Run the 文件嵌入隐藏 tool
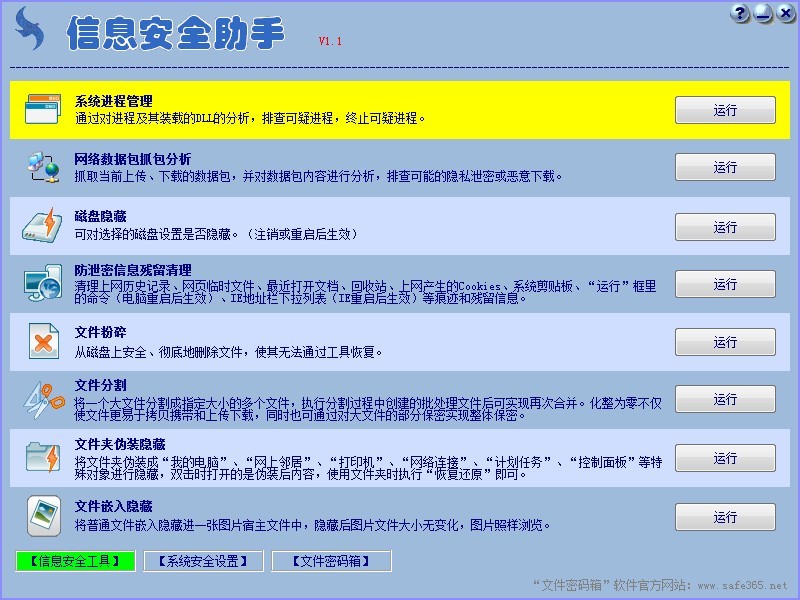The height and width of the screenshot is (600, 800). coord(725,517)
